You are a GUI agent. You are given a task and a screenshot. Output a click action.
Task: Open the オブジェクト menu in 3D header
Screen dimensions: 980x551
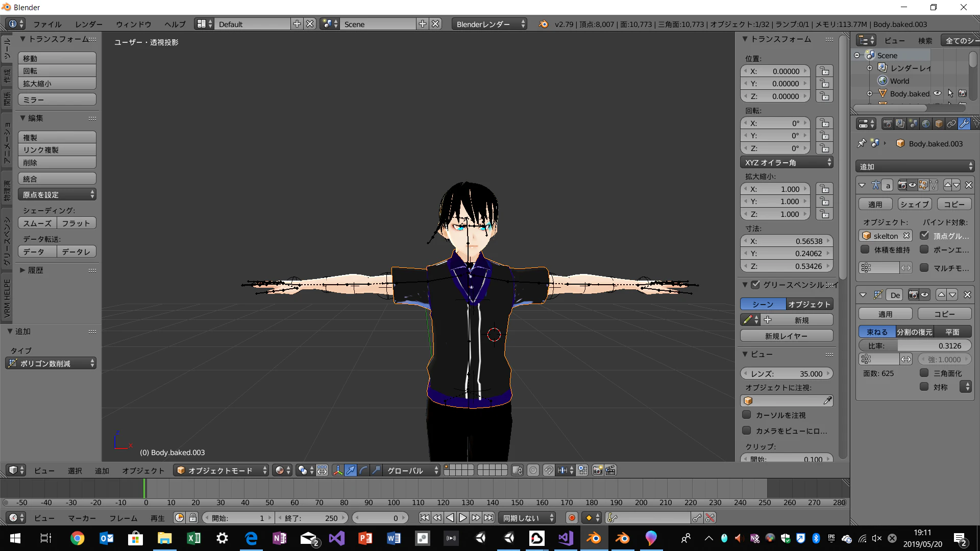(x=143, y=470)
